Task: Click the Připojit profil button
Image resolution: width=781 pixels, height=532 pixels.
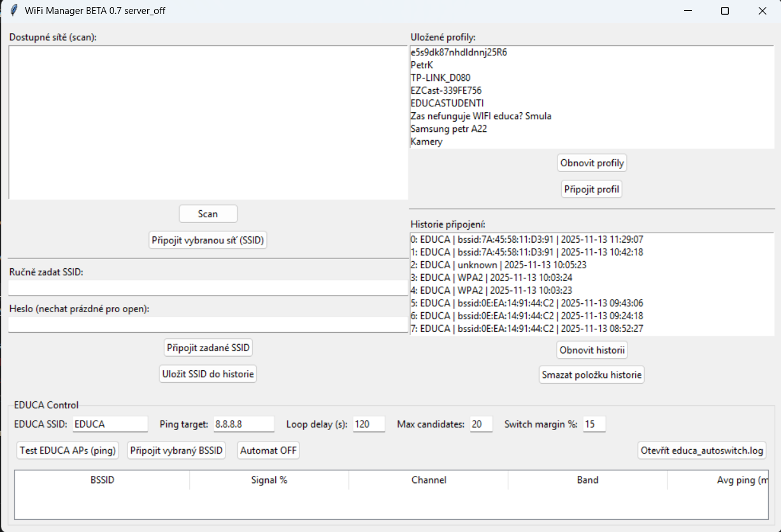Action: [x=592, y=189]
